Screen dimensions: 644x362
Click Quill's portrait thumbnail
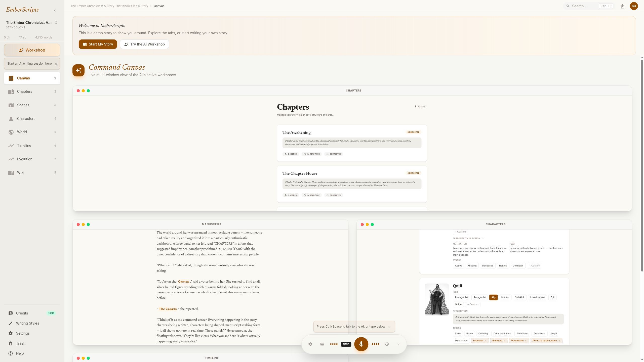(x=437, y=299)
